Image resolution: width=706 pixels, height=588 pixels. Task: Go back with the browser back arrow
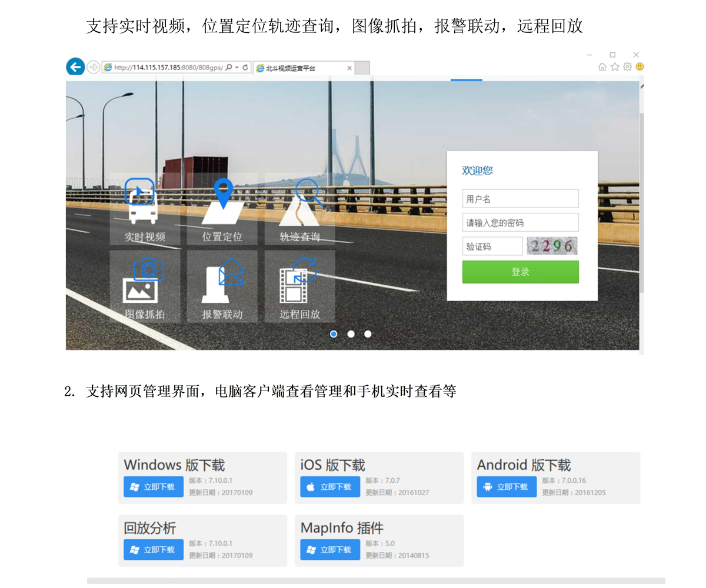click(x=75, y=67)
